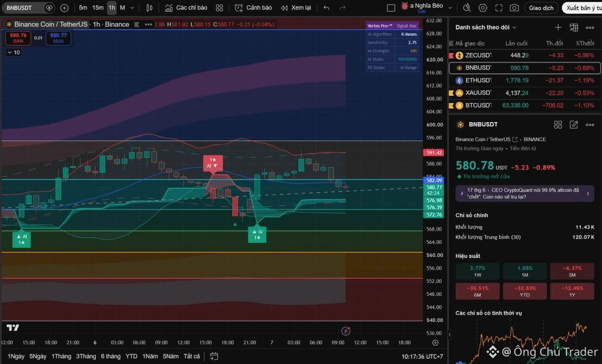The width and height of the screenshot is (602, 364).
Task: Open the watchlist advanced view table icon
Action: click(x=574, y=27)
